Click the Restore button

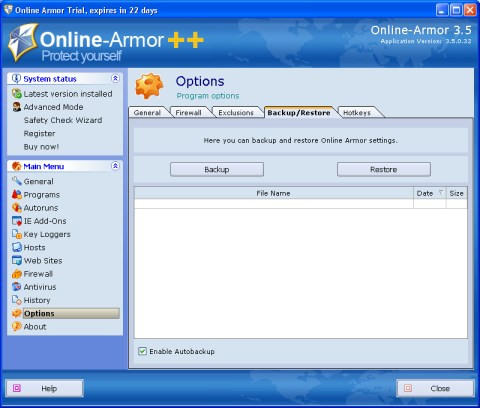click(x=384, y=169)
